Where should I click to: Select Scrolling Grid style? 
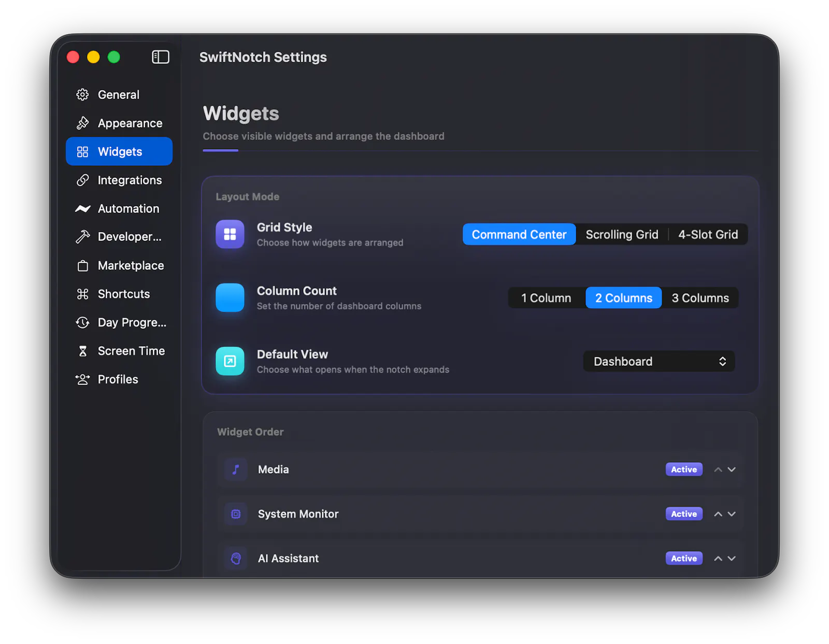(622, 235)
